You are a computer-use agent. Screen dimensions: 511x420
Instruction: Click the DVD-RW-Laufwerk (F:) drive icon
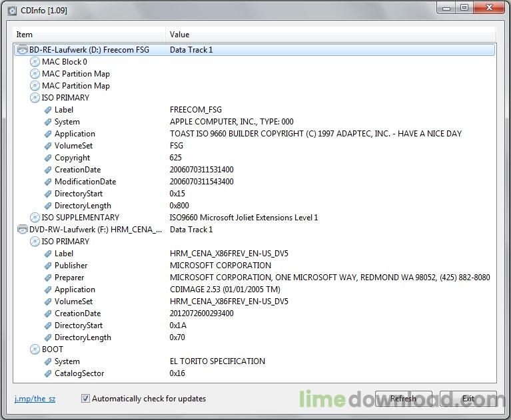22,230
